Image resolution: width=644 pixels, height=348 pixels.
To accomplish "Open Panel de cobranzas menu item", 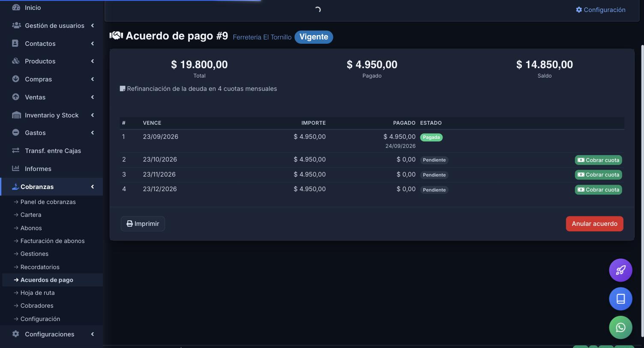I will point(48,202).
